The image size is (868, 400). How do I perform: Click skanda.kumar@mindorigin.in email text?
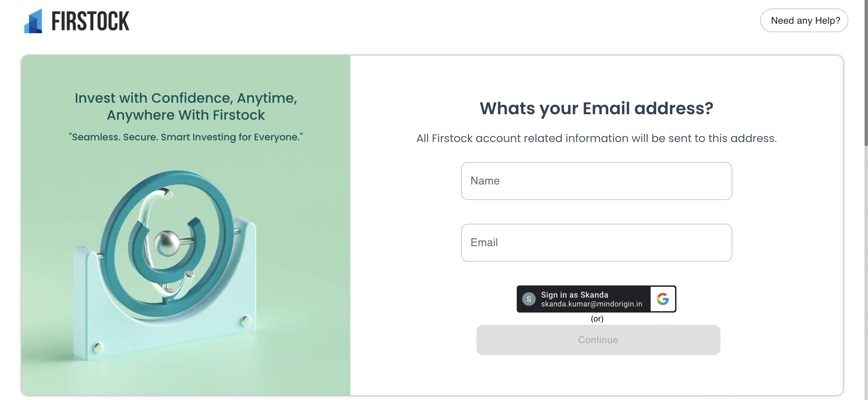[592, 304]
